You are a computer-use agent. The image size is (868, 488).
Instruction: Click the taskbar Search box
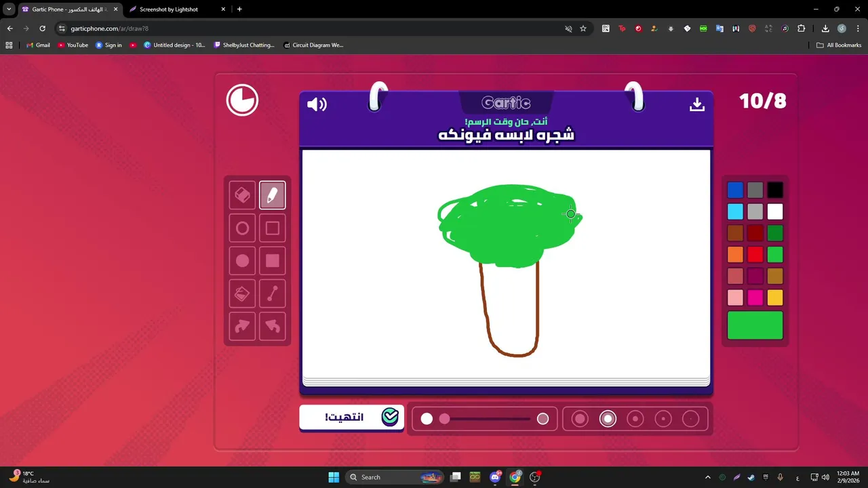coord(395,477)
